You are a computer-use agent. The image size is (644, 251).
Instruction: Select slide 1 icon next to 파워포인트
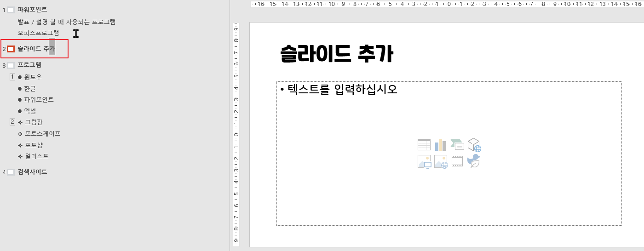coord(11,10)
